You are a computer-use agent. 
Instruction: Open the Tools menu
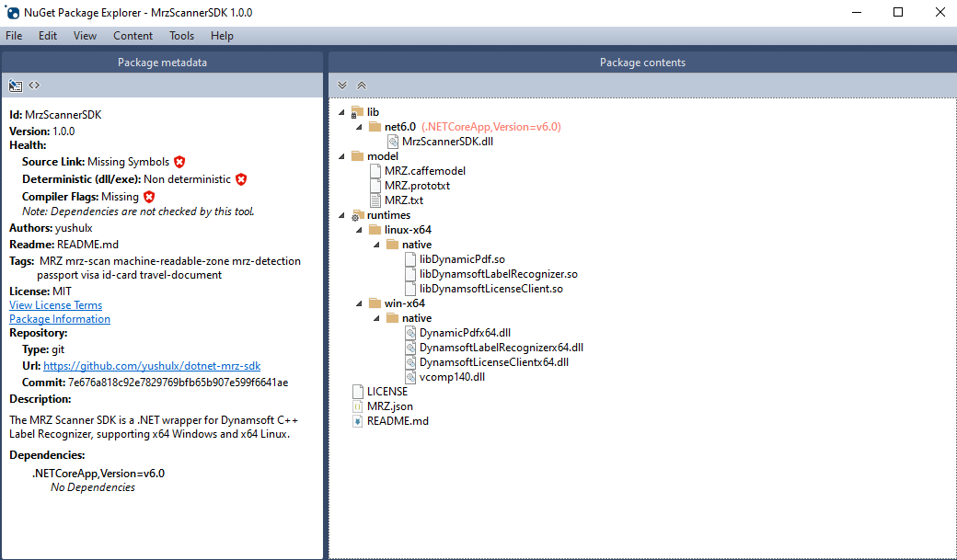point(181,36)
